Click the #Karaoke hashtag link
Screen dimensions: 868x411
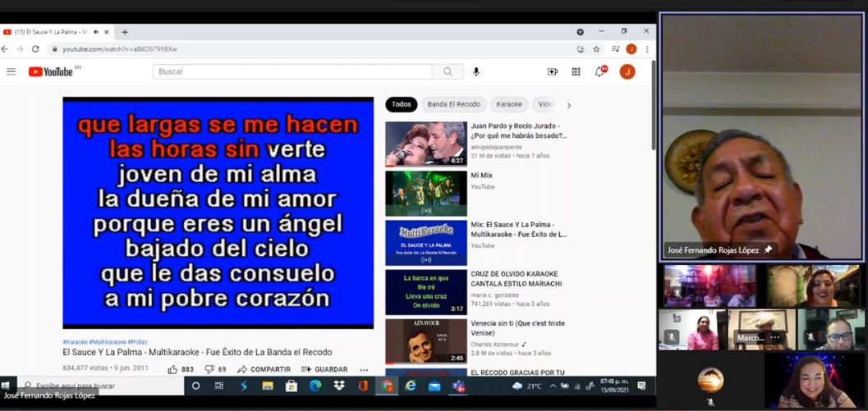75,342
